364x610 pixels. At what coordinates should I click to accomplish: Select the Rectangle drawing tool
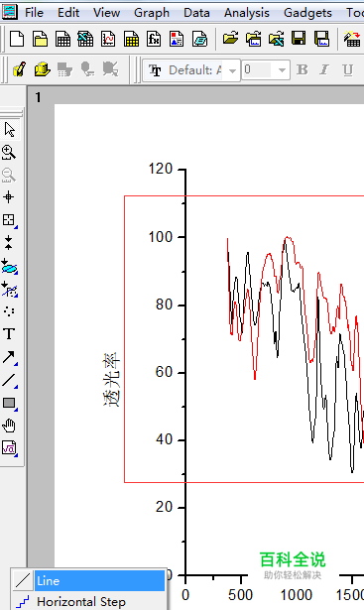coord(9,403)
